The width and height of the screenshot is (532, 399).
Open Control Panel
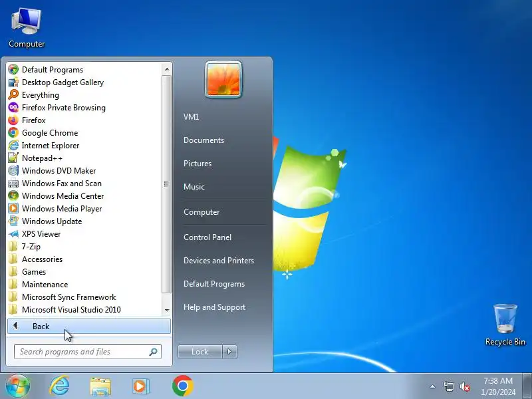(207, 237)
